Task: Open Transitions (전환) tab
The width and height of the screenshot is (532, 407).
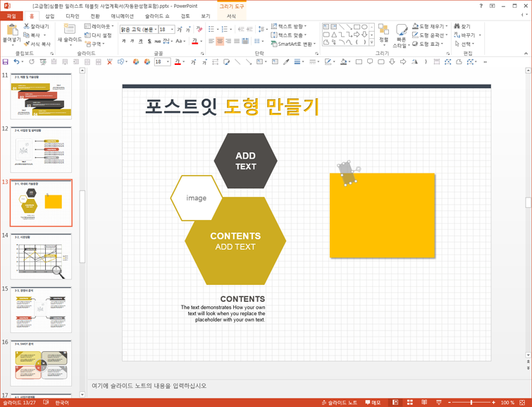Action: 95,16
